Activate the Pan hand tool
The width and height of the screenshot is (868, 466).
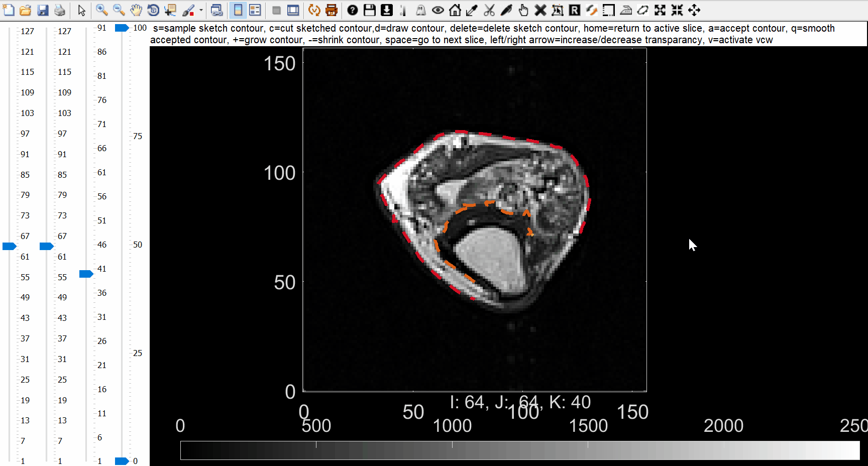[136, 10]
